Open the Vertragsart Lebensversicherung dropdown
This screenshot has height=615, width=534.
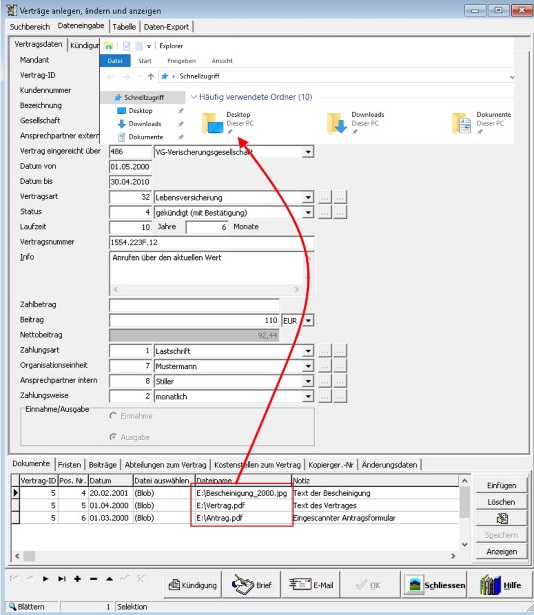tap(308, 197)
